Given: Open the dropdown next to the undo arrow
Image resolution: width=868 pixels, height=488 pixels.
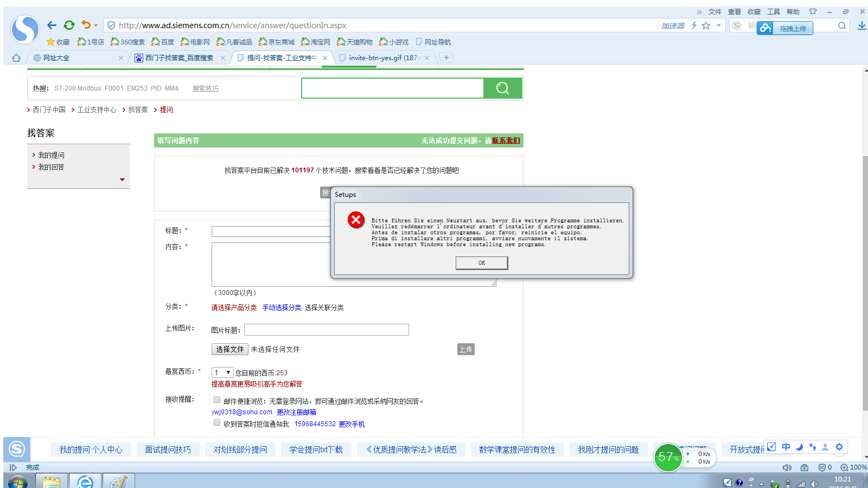Looking at the screenshot, I should (x=96, y=25).
